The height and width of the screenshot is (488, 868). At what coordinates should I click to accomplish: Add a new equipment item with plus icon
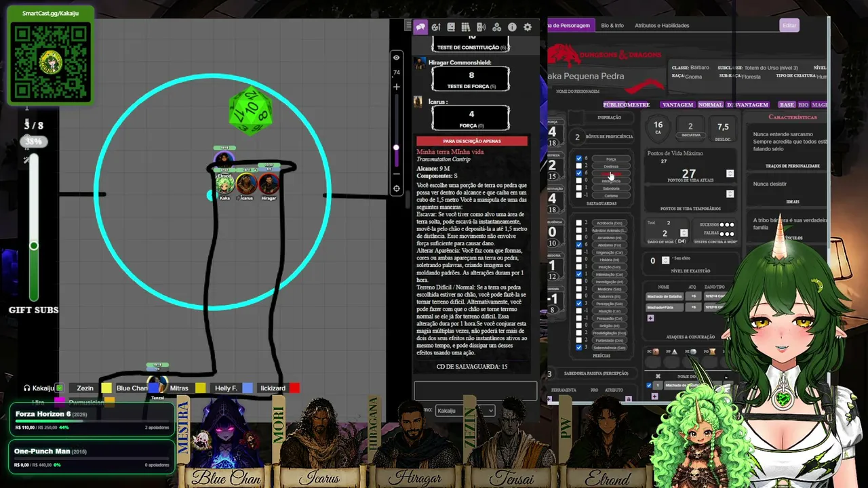point(654,396)
